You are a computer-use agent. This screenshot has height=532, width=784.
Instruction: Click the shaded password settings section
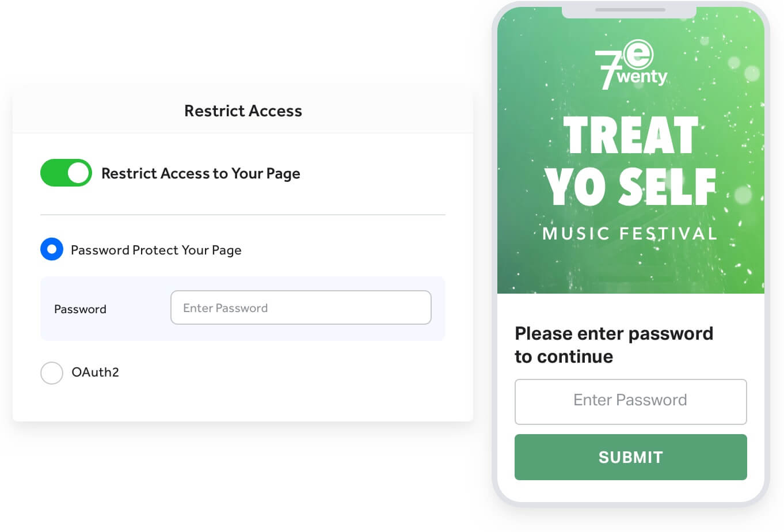click(x=243, y=309)
